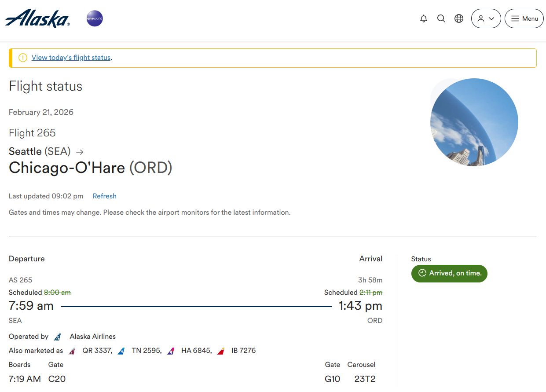Click the flight route progress line
546x392 pixels.
(x=196, y=306)
